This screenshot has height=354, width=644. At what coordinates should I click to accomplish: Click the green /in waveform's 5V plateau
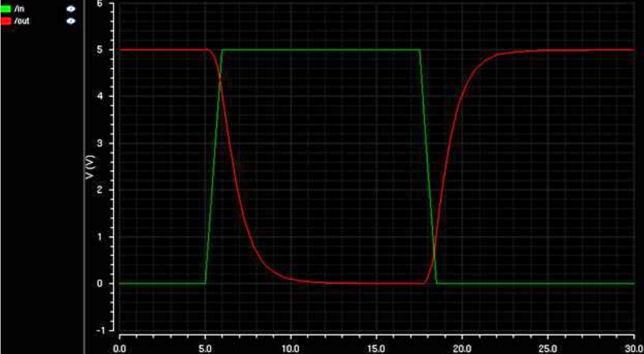click(x=321, y=50)
